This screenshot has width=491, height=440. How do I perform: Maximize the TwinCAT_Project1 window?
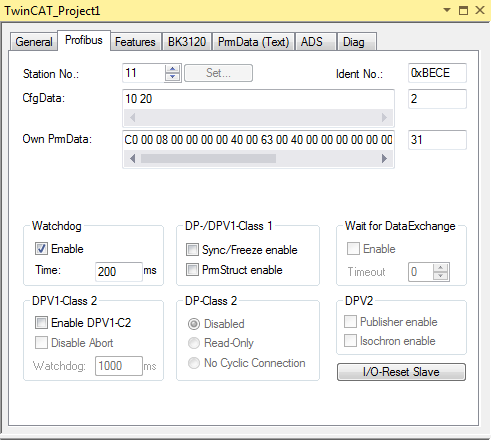coord(463,10)
